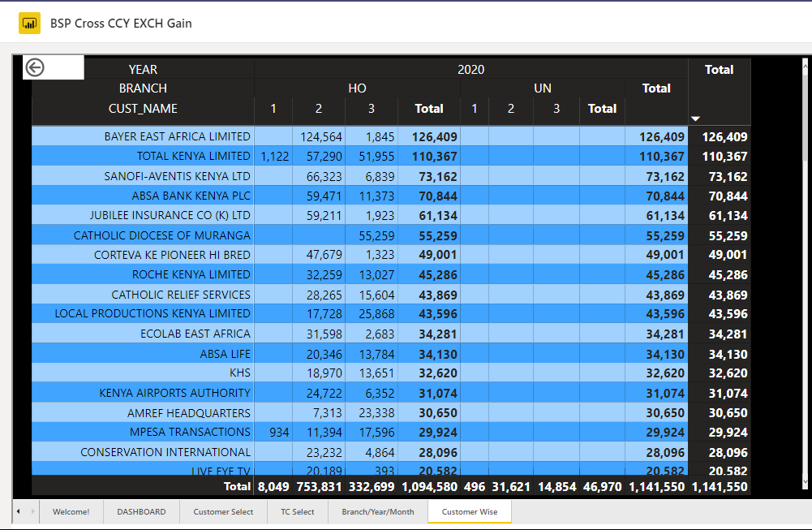Screen dimensions: 812x530
Task: Click the grand total 8,049 cell
Action: (x=273, y=487)
